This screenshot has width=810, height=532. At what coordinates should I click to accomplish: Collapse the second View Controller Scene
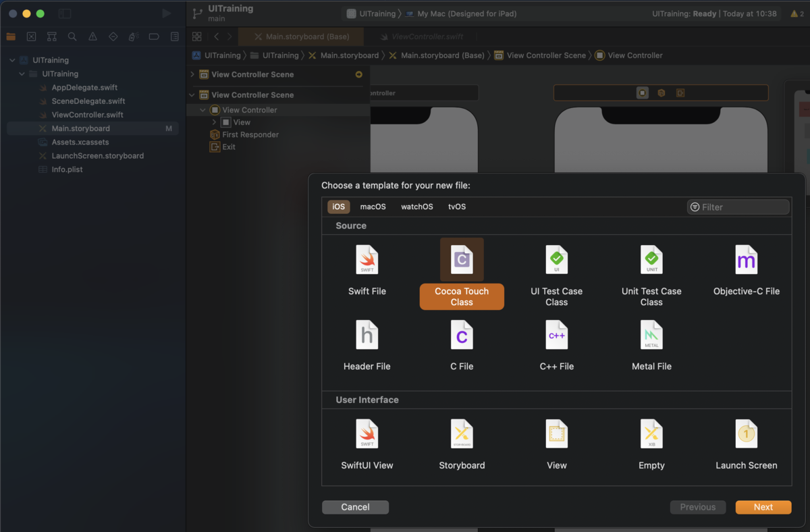coord(192,95)
